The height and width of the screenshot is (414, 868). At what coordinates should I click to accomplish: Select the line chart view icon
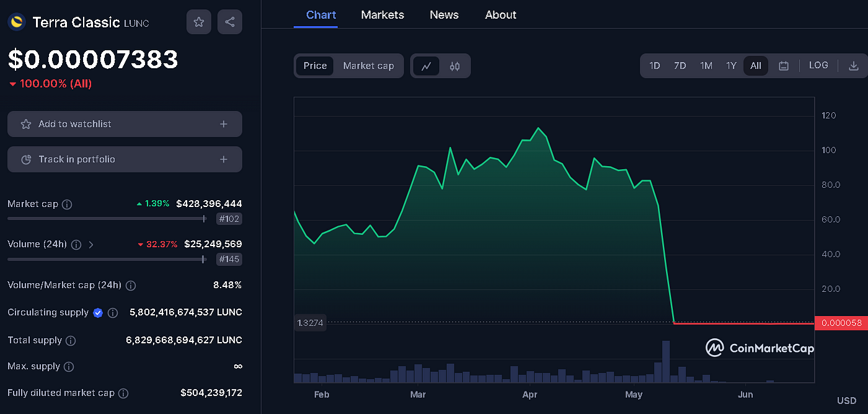426,66
